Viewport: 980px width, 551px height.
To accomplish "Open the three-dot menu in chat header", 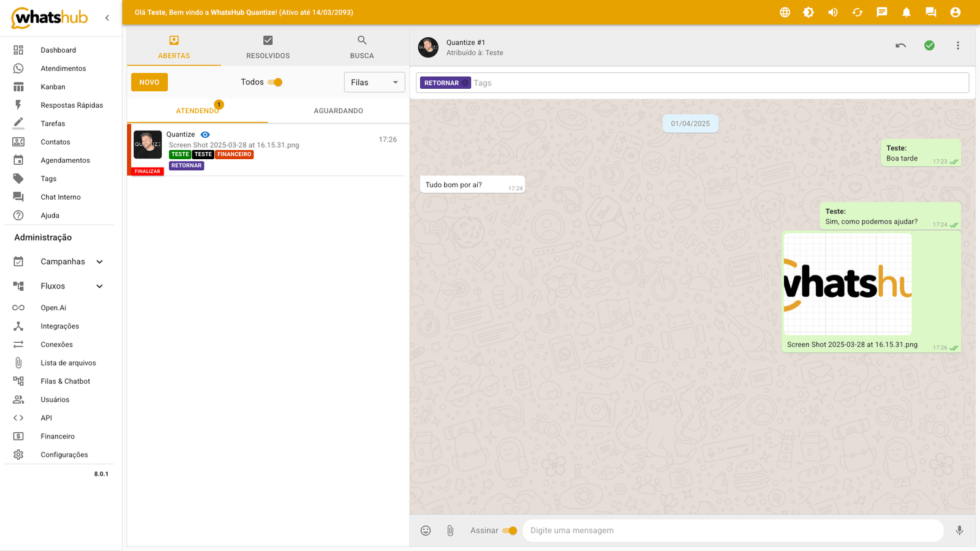I will click(x=959, y=45).
